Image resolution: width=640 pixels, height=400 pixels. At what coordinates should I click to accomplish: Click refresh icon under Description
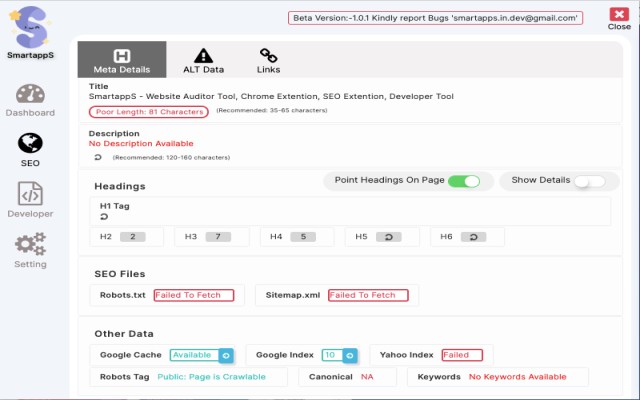click(97, 157)
